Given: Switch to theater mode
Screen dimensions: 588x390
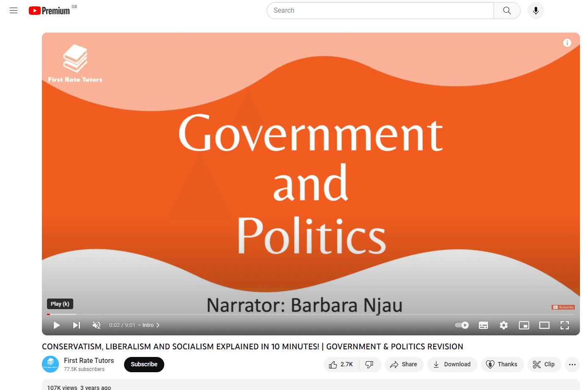Looking at the screenshot, I should pyautogui.click(x=544, y=325).
